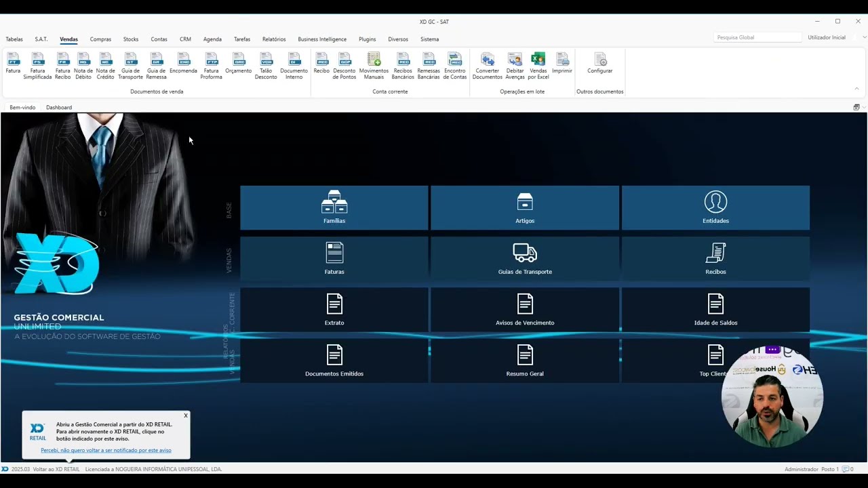Viewport: 868px width, 488px height.
Task: Open the Guia de Remessa document
Action: (157, 66)
